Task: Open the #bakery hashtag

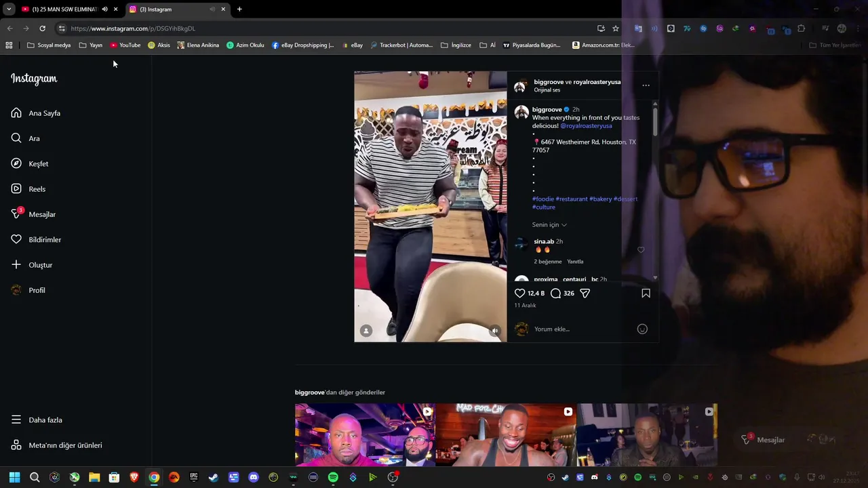Action: [x=601, y=199]
